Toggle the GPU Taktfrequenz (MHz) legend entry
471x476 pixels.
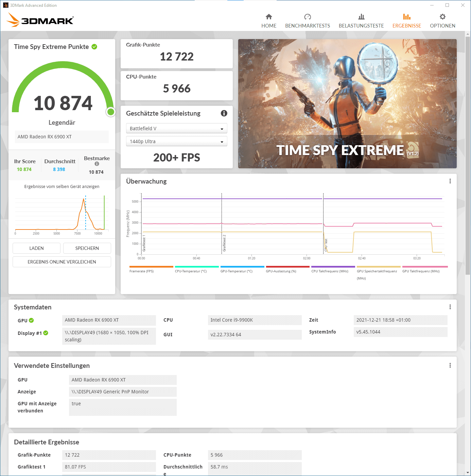425,269
